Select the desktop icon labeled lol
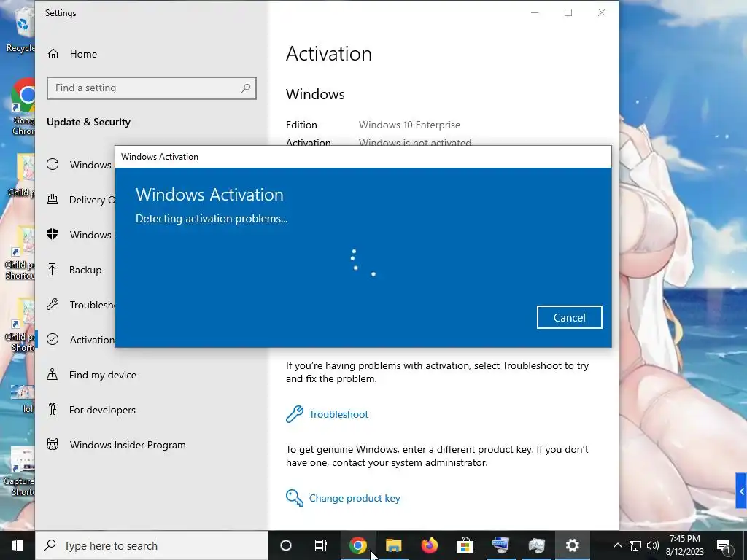 (23, 399)
